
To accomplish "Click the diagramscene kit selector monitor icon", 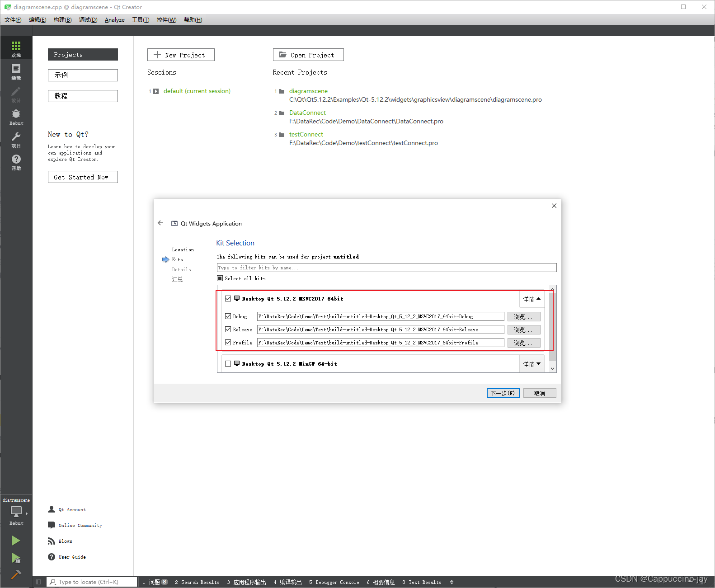I will (x=16, y=511).
